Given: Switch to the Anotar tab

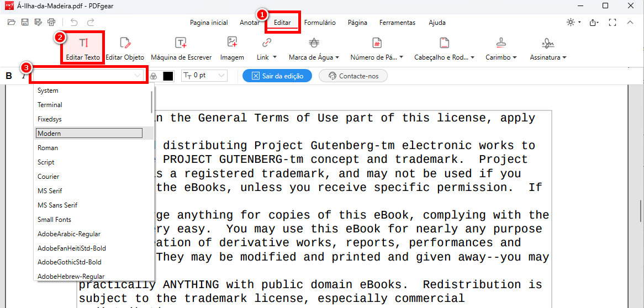Looking at the screenshot, I should pyautogui.click(x=250, y=23).
